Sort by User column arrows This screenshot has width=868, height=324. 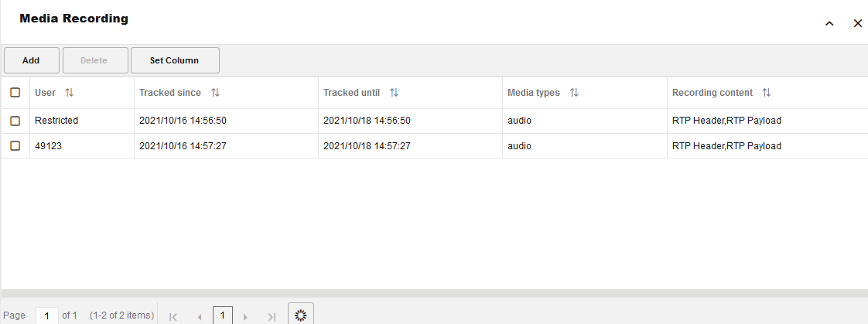pyautogui.click(x=69, y=93)
